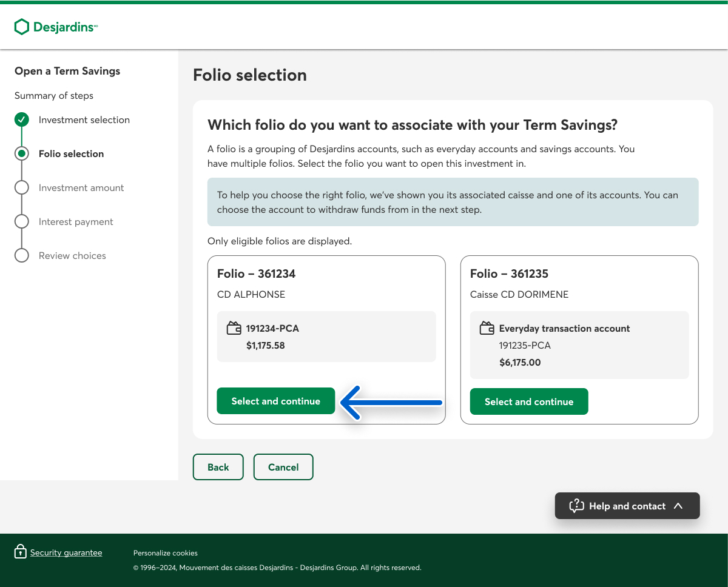
Task: Open the Security guarantee link
Action: 66,552
